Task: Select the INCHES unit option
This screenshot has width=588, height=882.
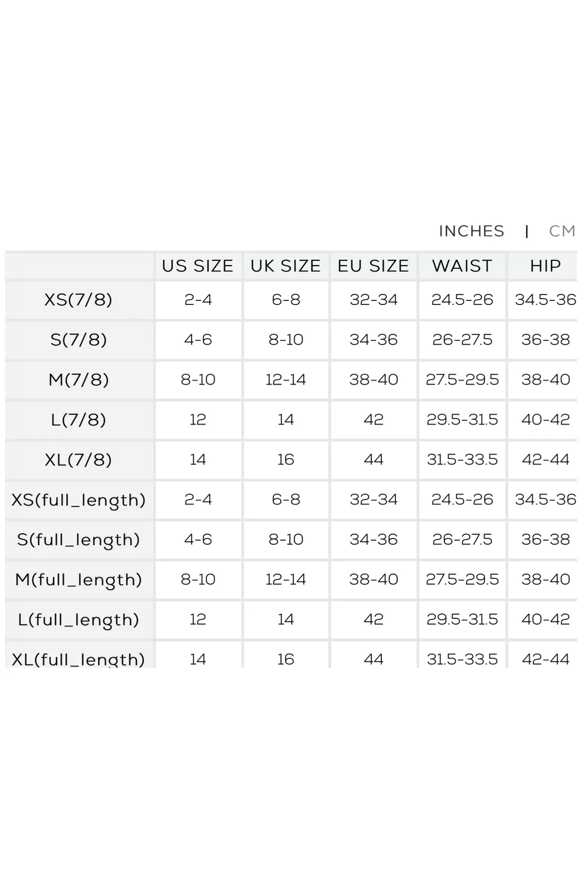Action: 471,231
